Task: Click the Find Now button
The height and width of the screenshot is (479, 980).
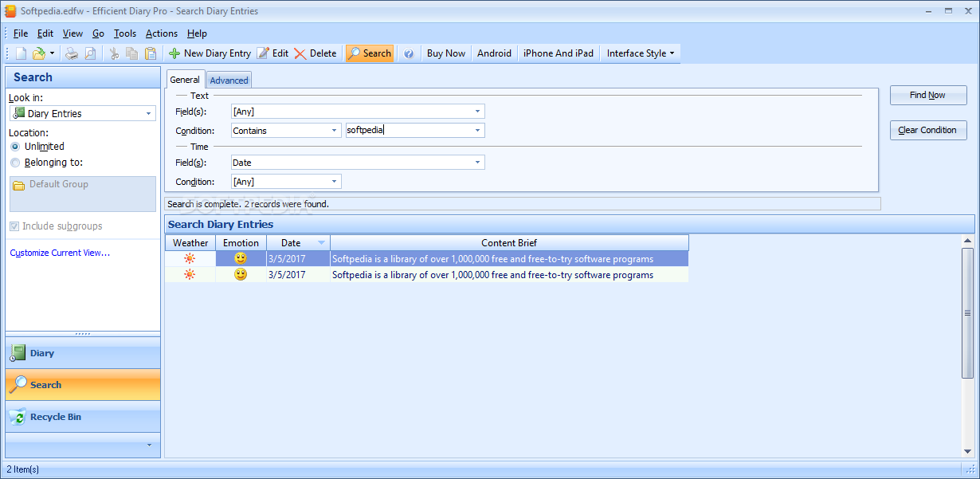Action: 928,95
